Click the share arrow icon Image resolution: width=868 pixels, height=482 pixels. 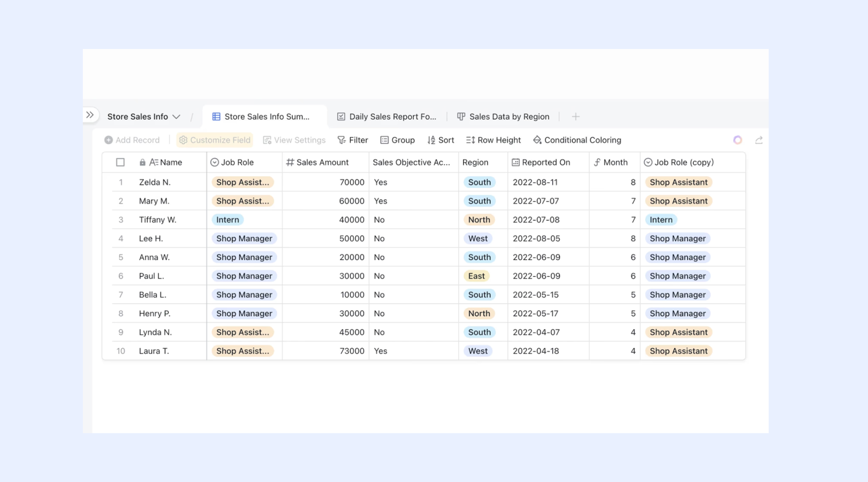(759, 140)
